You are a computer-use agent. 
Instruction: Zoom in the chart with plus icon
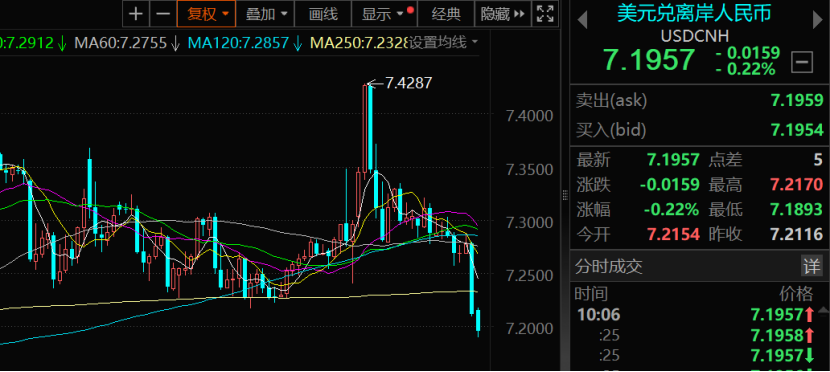[x=136, y=14]
